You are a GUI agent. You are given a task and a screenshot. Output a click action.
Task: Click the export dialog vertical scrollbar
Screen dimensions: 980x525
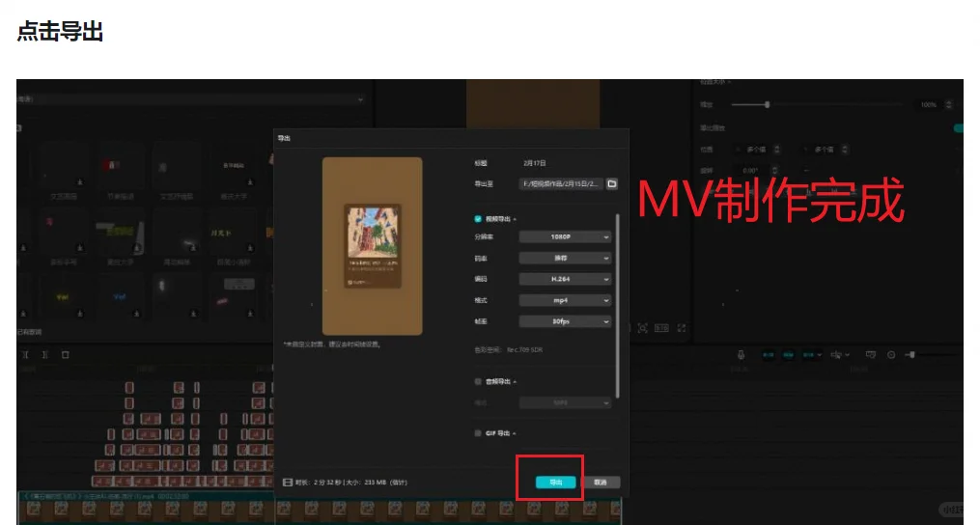[x=618, y=306]
